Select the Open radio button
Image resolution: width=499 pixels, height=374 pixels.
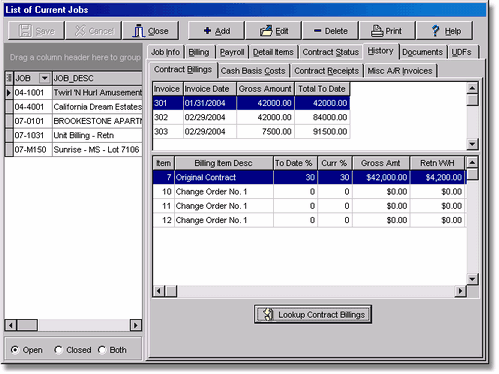[15, 350]
